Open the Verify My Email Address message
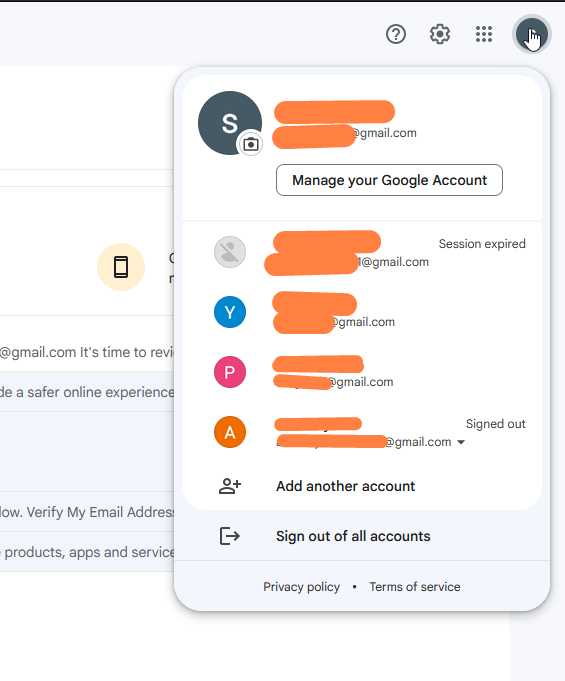Image resolution: width=565 pixels, height=681 pixels. (87, 512)
